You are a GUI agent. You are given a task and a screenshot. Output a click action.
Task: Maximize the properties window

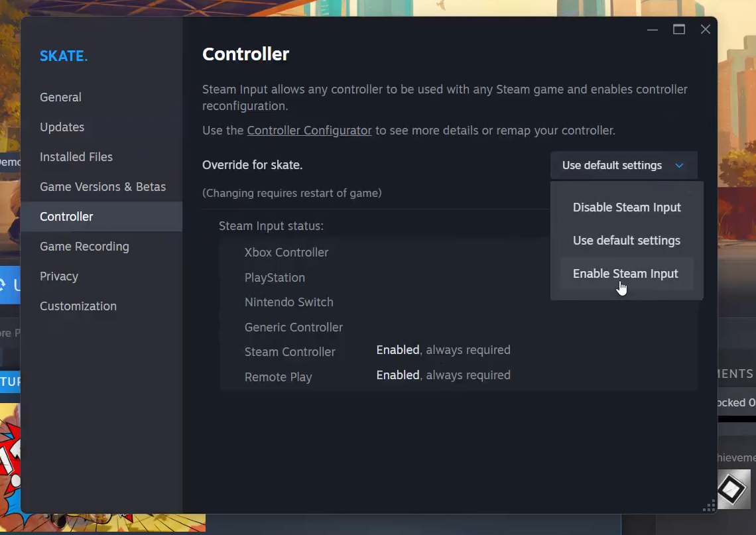679,30
